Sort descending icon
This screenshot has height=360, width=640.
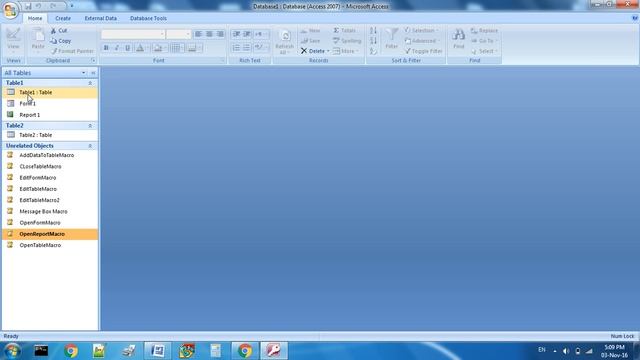click(x=373, y=41)
